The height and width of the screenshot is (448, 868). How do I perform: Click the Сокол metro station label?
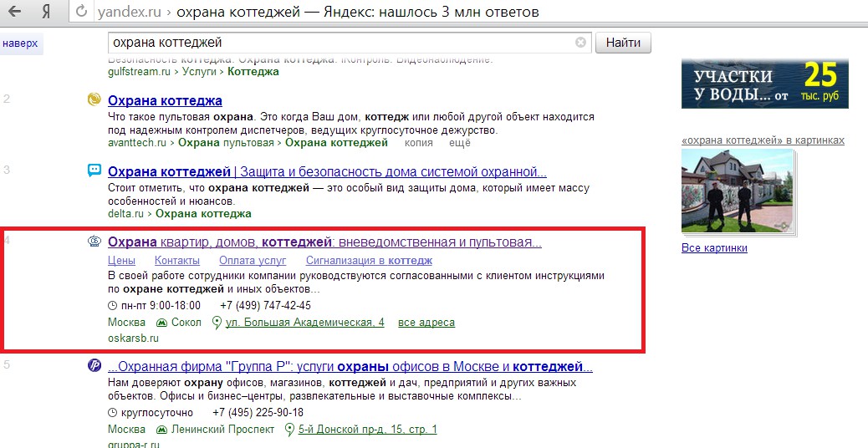click(x=186, y=323)
